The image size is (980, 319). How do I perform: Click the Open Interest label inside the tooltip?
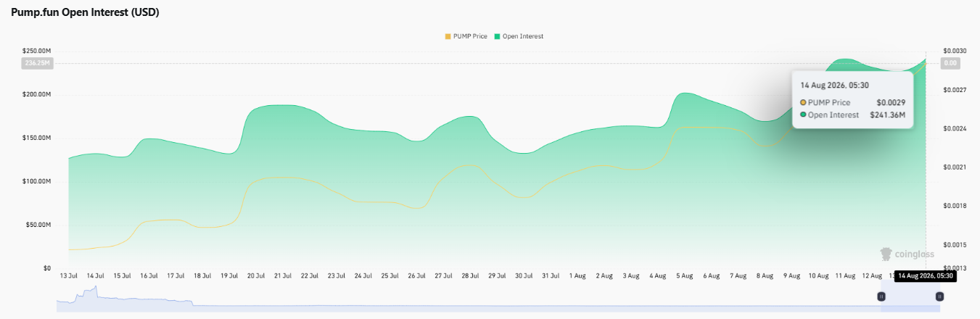(833, 115)
